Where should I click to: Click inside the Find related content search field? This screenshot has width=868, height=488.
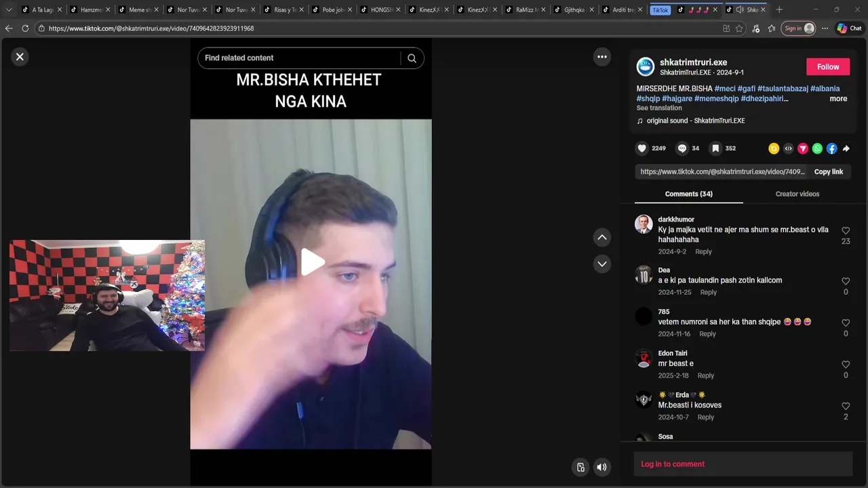pyautogui.click(x=298, y=58)
